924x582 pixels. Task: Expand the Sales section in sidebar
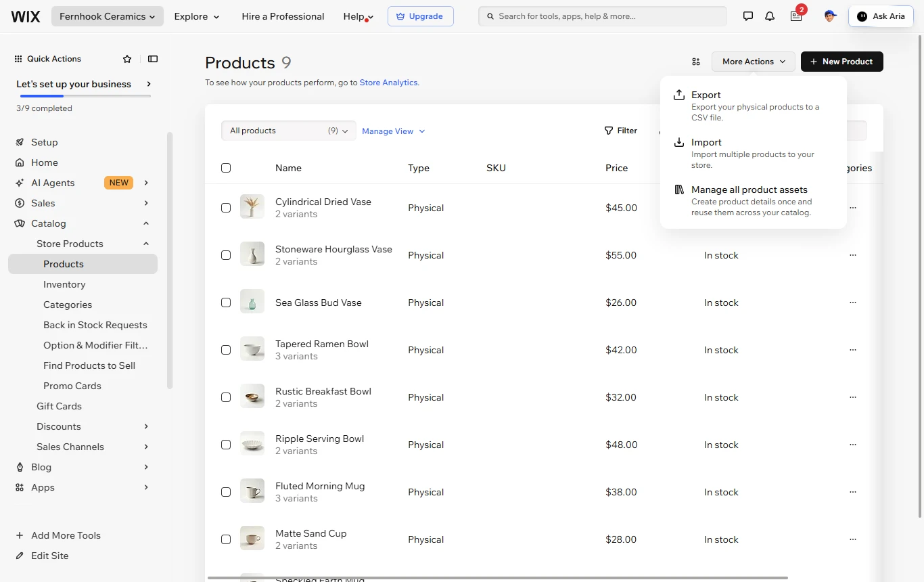point(82,203)
